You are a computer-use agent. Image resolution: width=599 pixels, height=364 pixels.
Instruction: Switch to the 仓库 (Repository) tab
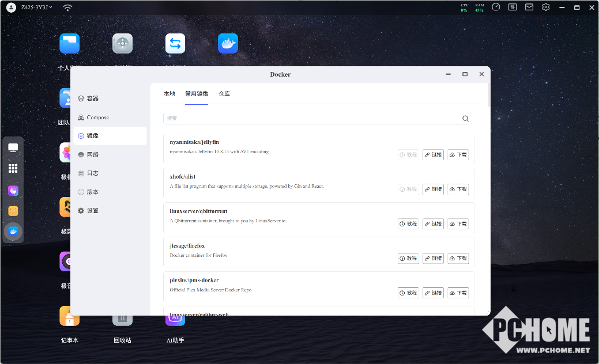(x=224, y=94)
